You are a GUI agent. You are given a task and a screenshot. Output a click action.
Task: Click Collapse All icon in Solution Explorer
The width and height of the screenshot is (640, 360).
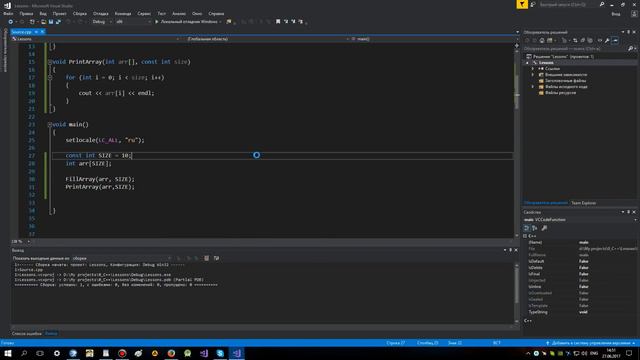[x=583, y=40]
